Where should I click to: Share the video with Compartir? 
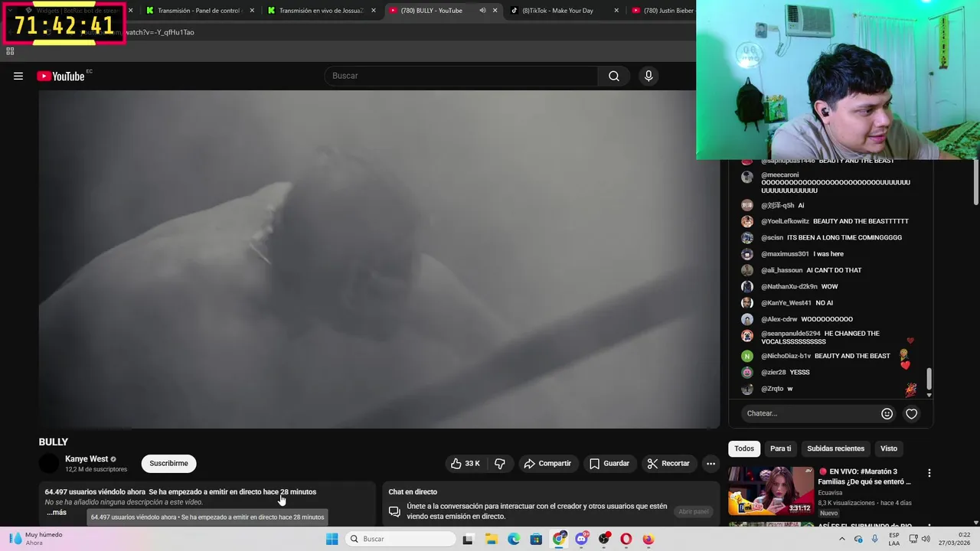pos(547,463)
